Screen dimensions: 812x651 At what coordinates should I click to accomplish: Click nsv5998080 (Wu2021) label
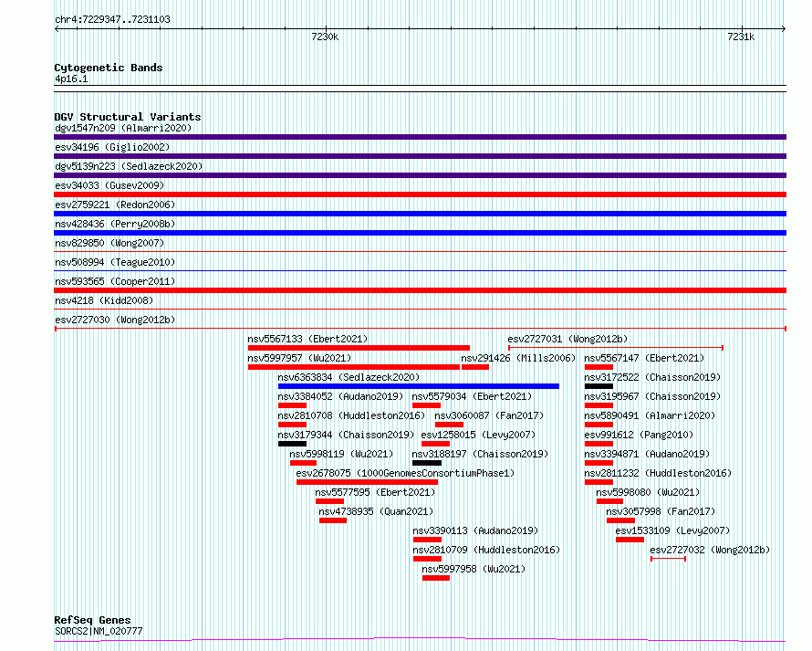[648, 492]
